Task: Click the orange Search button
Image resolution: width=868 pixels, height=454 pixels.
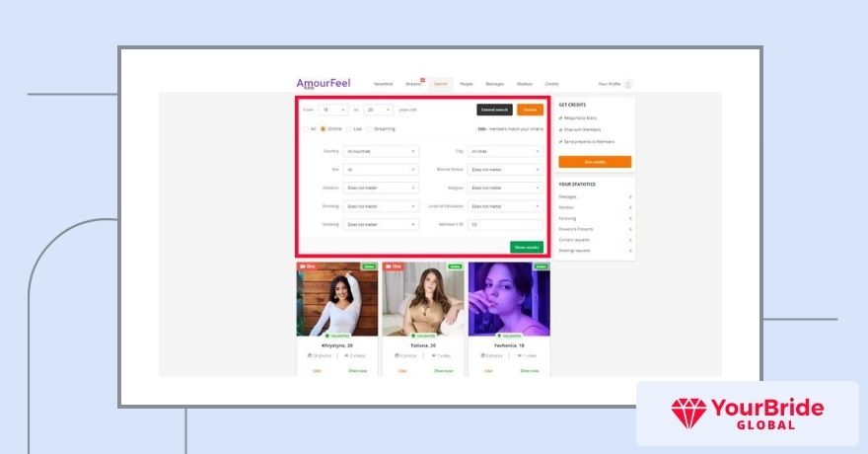Action: (x=531, y=110)
